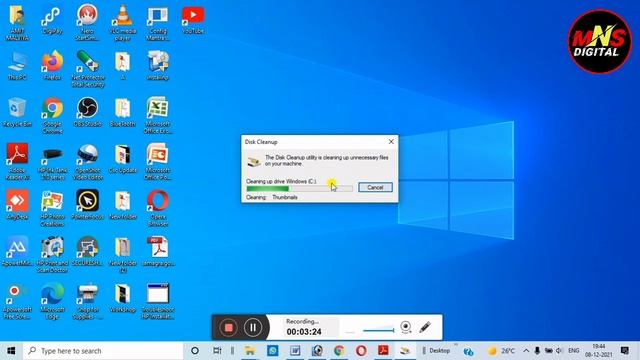This screenshot has height=360, width=640.
Task: Switch the ENG input language indicator
Action: [573, 351]
